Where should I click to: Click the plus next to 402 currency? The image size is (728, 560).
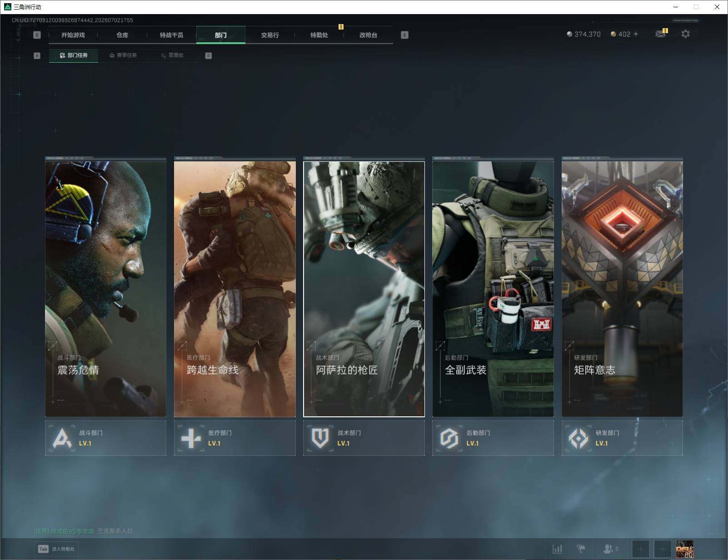click(x=635, y=34)
